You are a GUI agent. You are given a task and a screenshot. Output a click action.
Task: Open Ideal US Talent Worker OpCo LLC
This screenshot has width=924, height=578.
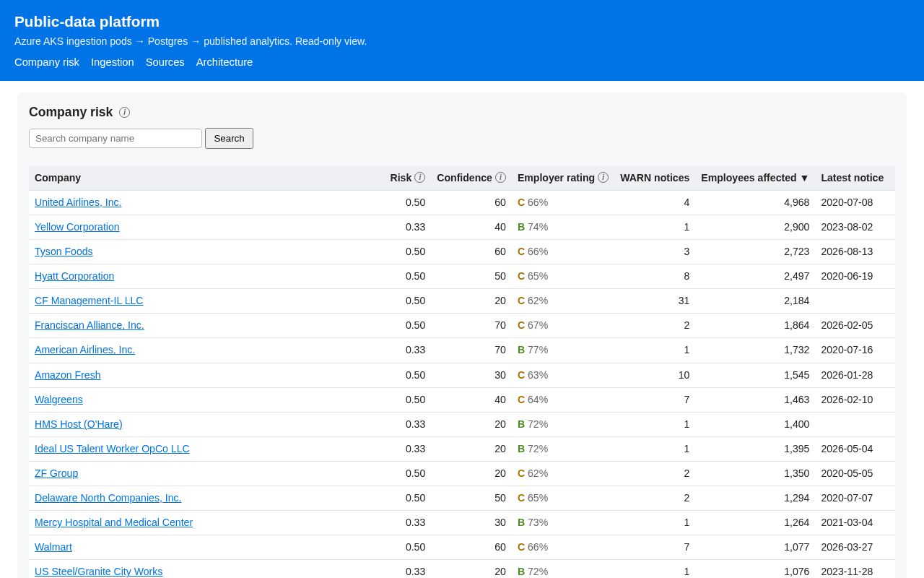(112, 449)
